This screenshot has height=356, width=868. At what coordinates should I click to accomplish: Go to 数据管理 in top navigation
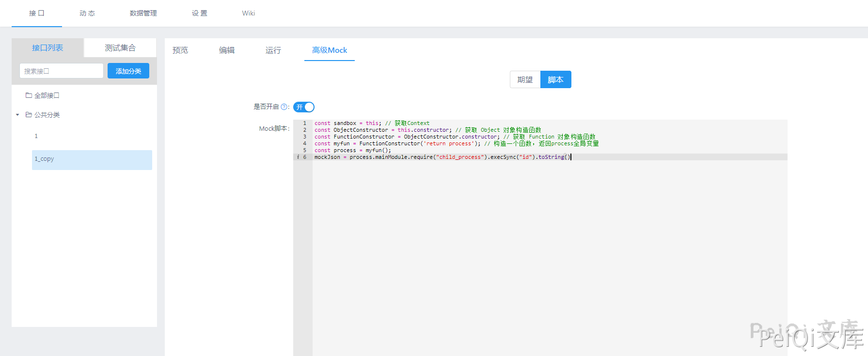143,13
